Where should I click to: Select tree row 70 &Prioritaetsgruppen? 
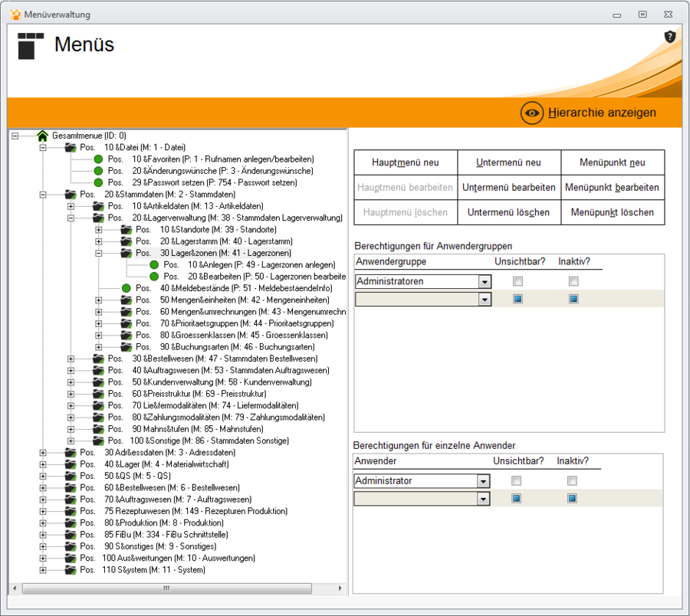pyautogui.click(x=235, y=323)
